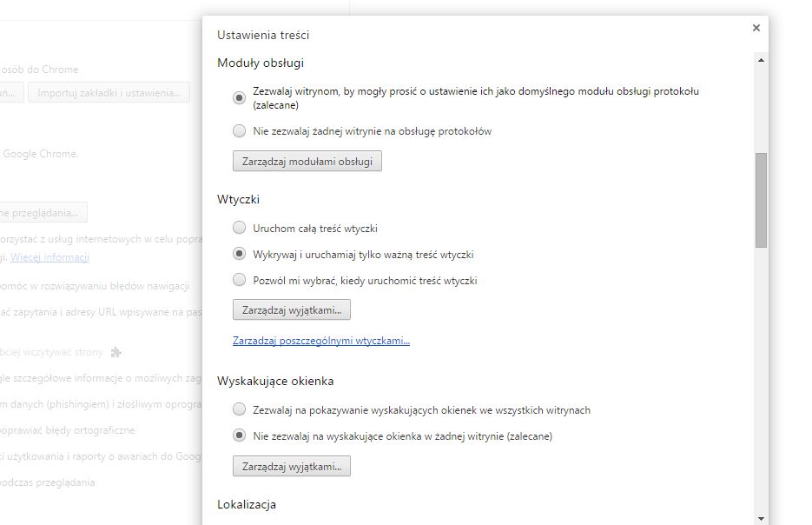Click the puzzle piece icon in background
This screenshot has width=812, height=525.
pos(116,352)
